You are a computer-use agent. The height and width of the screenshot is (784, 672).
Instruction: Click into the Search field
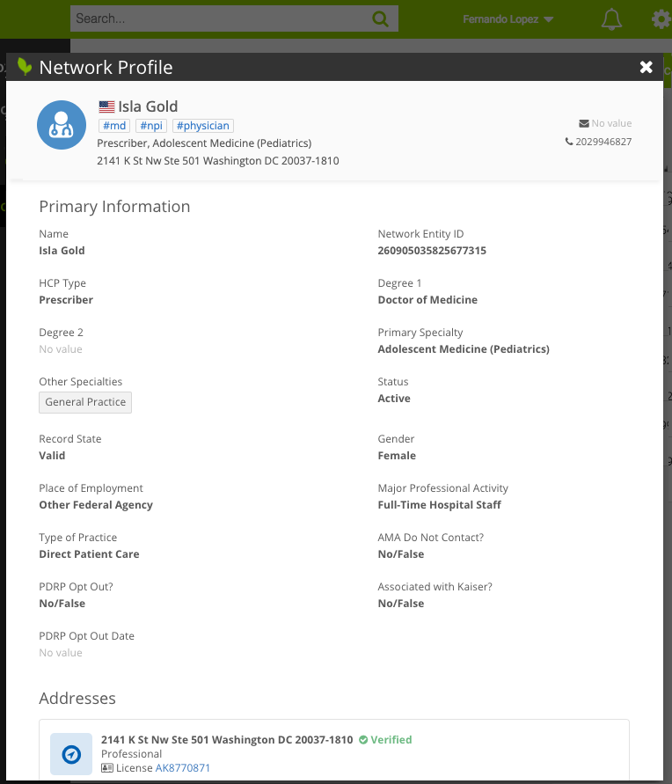click(x=220, y=18)
